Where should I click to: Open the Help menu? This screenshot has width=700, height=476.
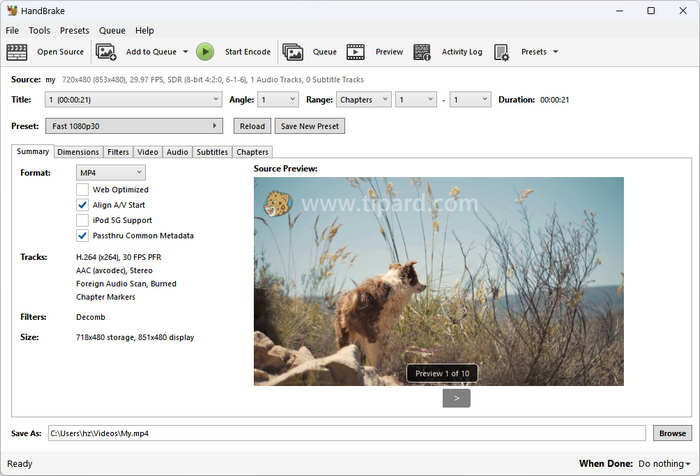[145, 30]
